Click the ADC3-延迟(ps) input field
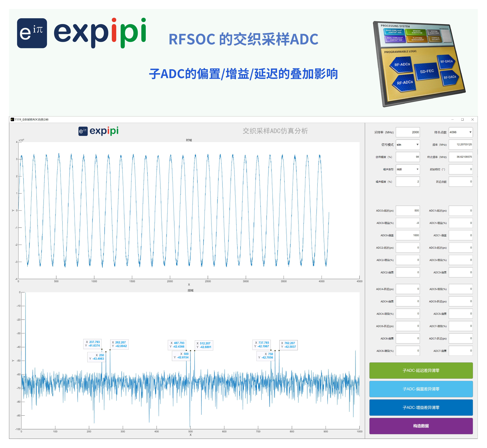Image resolution: width=487 pixels, height=448 pixels. 461,248
